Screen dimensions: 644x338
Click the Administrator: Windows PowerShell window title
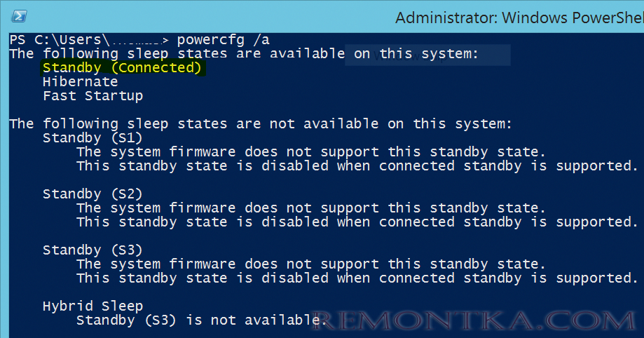tap(519, 18)
